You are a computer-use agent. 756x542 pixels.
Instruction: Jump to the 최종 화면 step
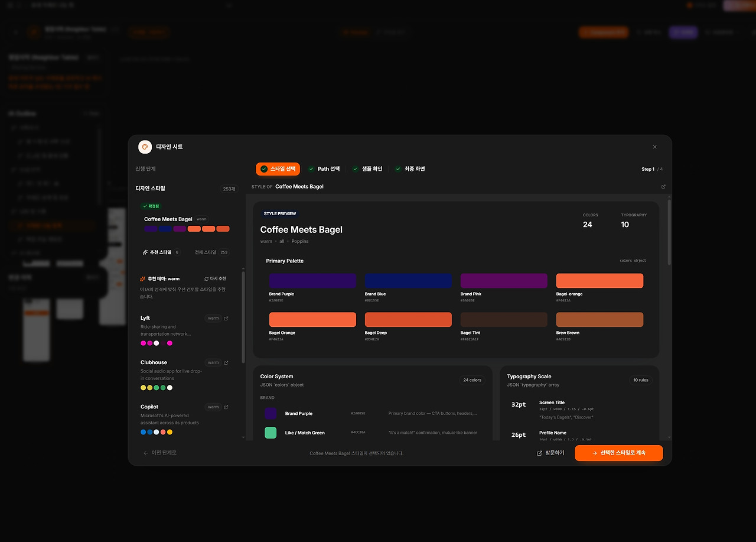click(410, 169)
